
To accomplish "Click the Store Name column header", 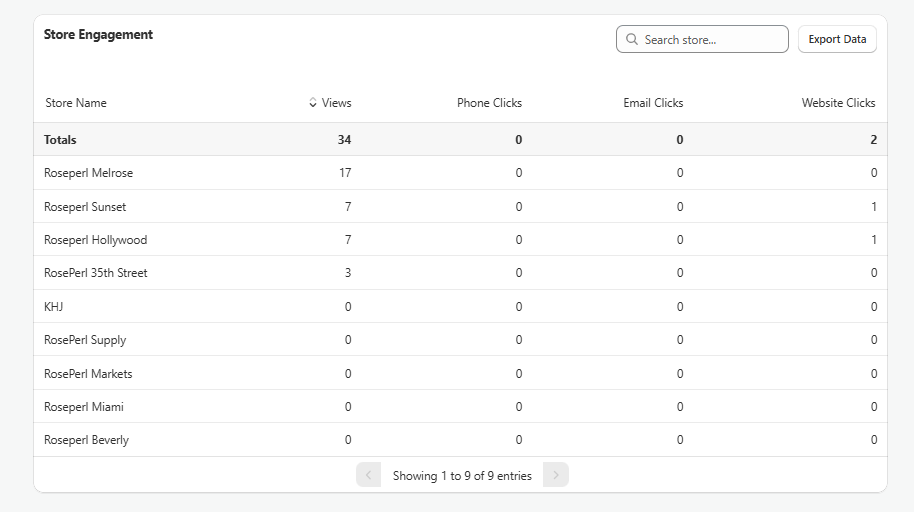I will (76, 103).
